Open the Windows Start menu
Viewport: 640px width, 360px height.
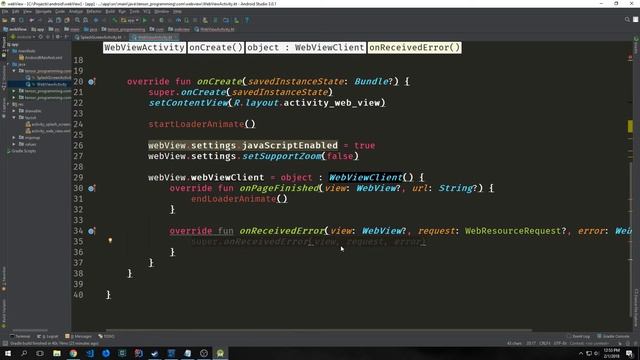(x=8, y=353)
